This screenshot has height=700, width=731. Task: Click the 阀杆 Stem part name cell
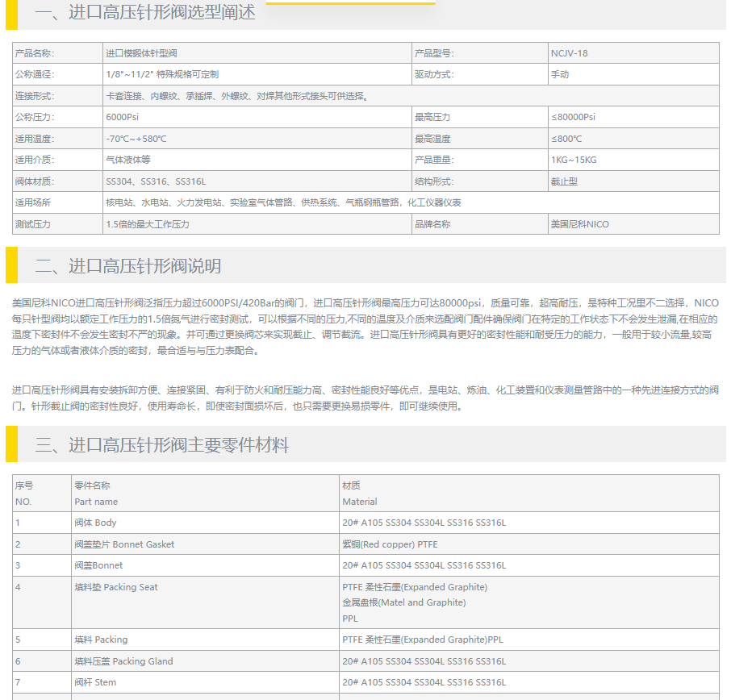95,682
